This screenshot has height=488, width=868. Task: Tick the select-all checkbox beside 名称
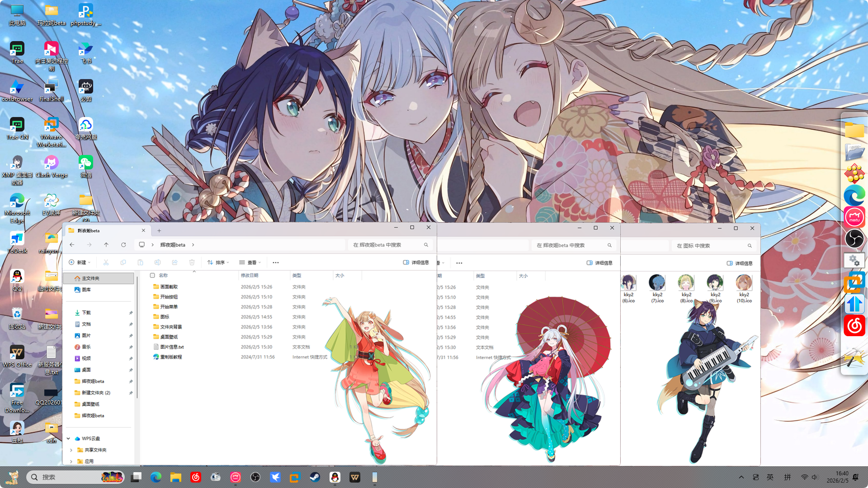[152, 275]
